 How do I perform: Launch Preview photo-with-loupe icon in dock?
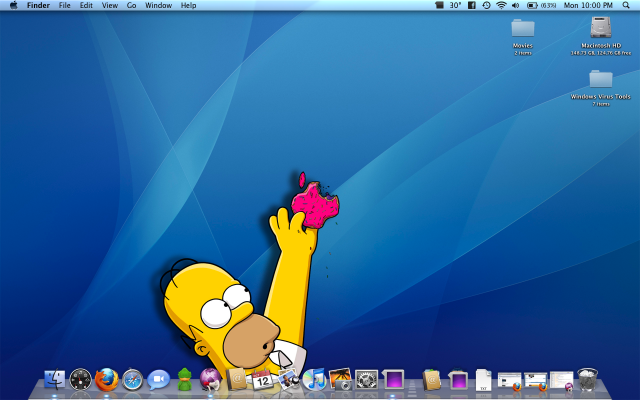click(x=288, y=380)
